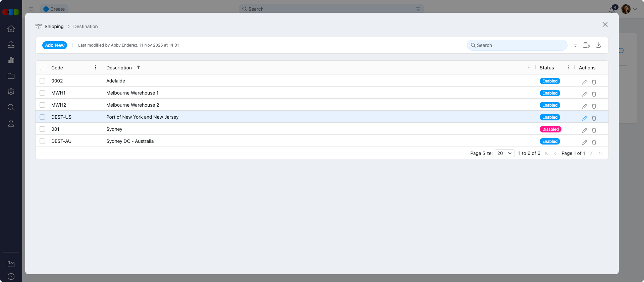Go to Shipping in the breadcrumb
Viewport: 644px width, 282px height.
pos(54,26)
